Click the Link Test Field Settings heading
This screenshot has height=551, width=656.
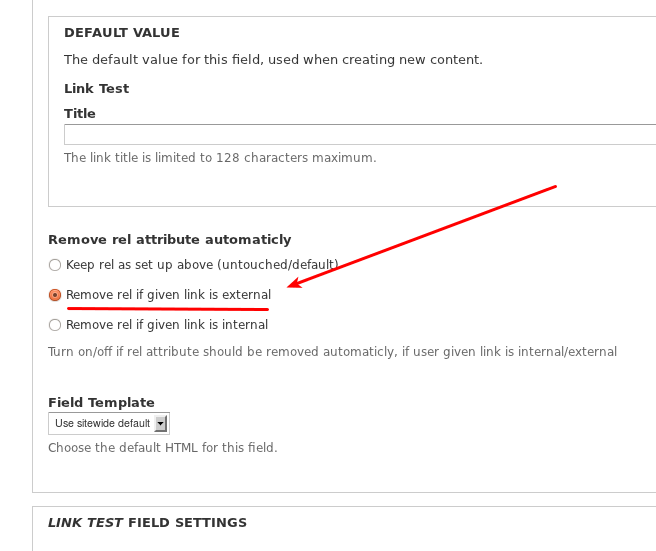[147, 523]
